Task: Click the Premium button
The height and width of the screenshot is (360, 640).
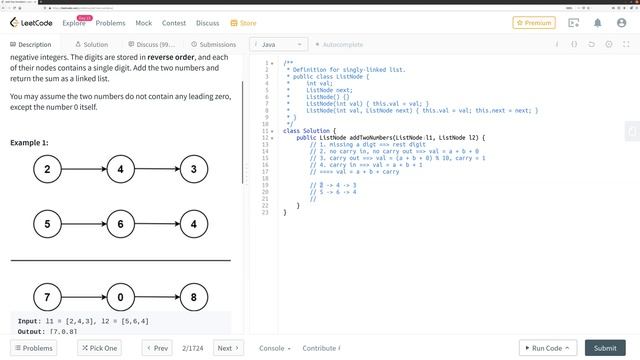Action: point(534,23)
